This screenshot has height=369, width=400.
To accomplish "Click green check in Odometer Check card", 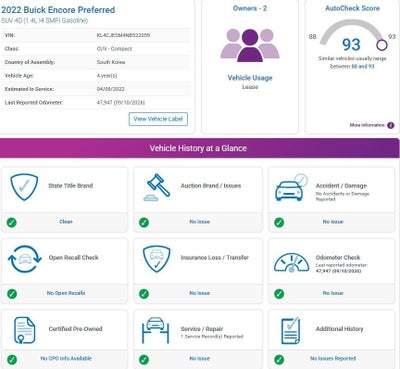I will [279, 294].
